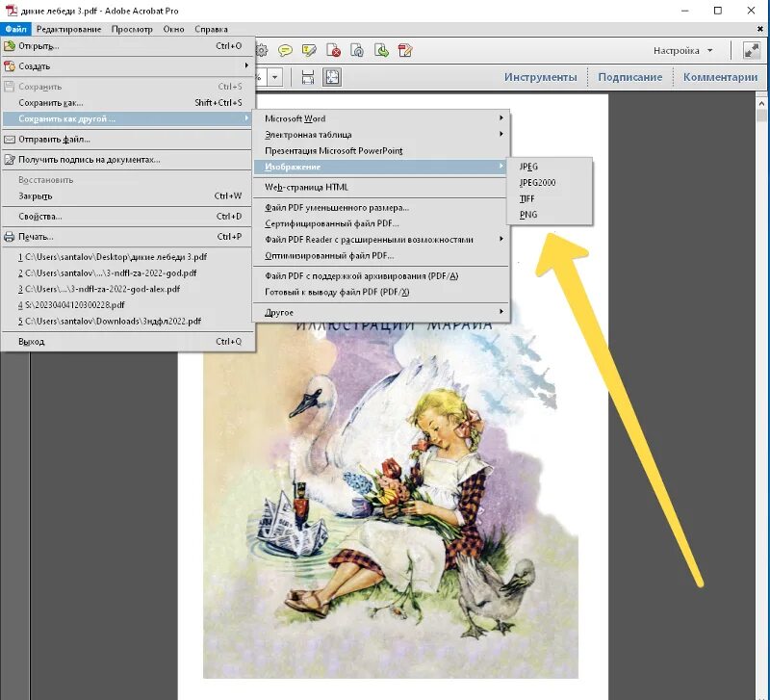Image resolution: width=770 pixels, height=700 pixels.
Task: Click the signature icon by Получить подпись
Action: point(10,160)
